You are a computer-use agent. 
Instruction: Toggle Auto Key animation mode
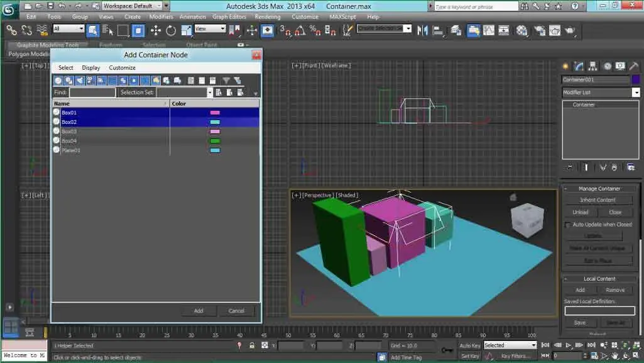coord(469,345)
